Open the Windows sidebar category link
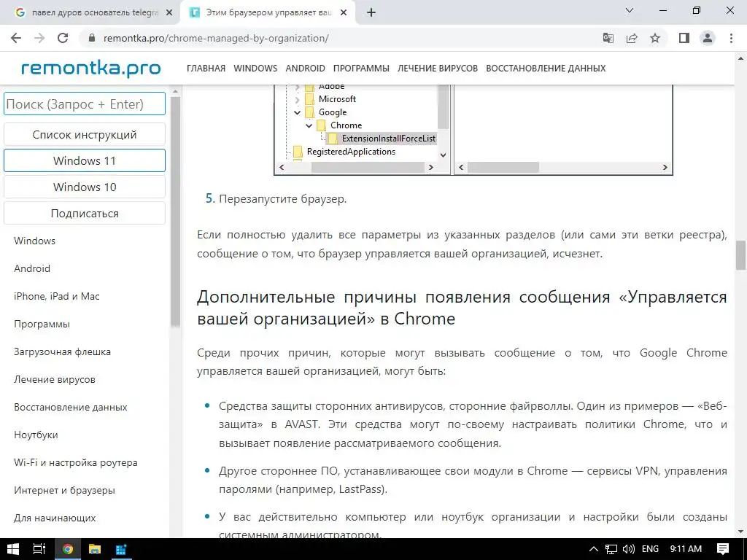This screenshot has height=560, width=747. point(35,241)
